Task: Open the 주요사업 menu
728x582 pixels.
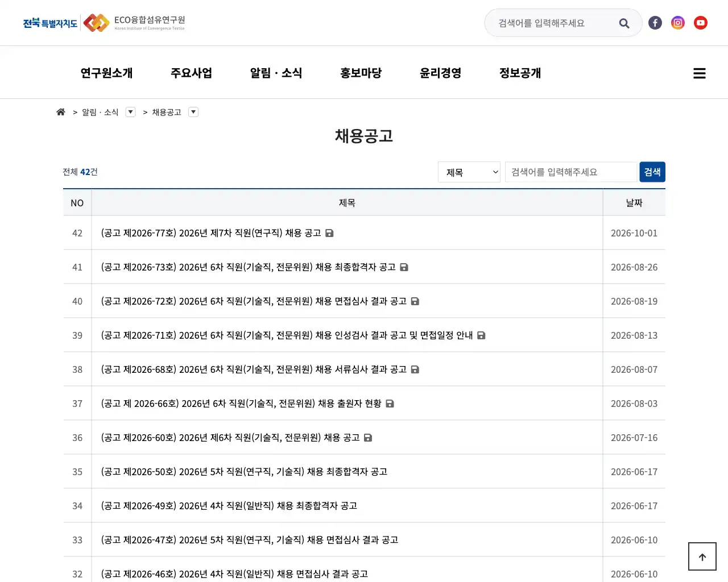Action: click(x=191, y=73)
